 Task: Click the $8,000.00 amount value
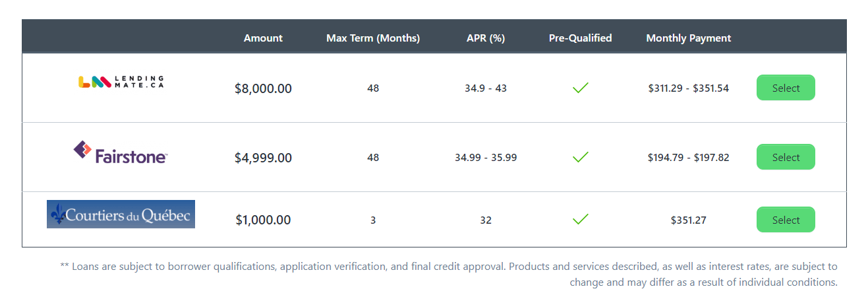click(263, 88)
